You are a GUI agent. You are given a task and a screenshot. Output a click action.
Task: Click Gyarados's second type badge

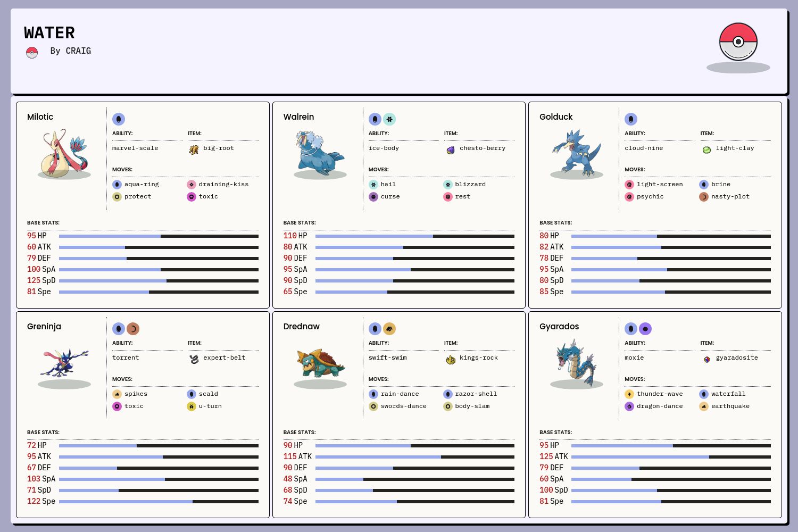coord(645,329)
